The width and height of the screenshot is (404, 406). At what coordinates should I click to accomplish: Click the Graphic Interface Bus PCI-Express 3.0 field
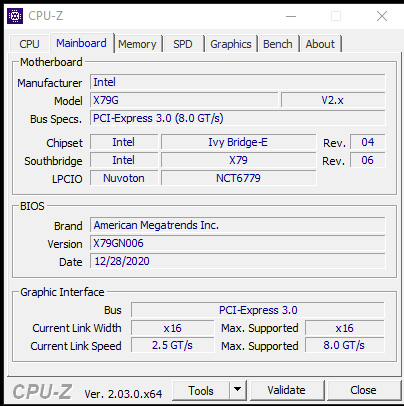pyautogui.click(x=258, y=310)
